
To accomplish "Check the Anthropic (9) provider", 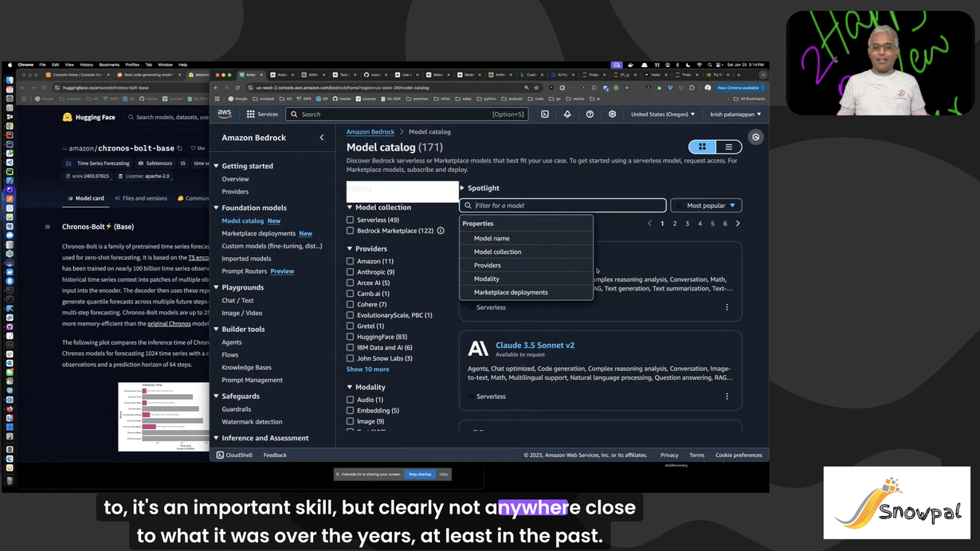I will point(350,272).
